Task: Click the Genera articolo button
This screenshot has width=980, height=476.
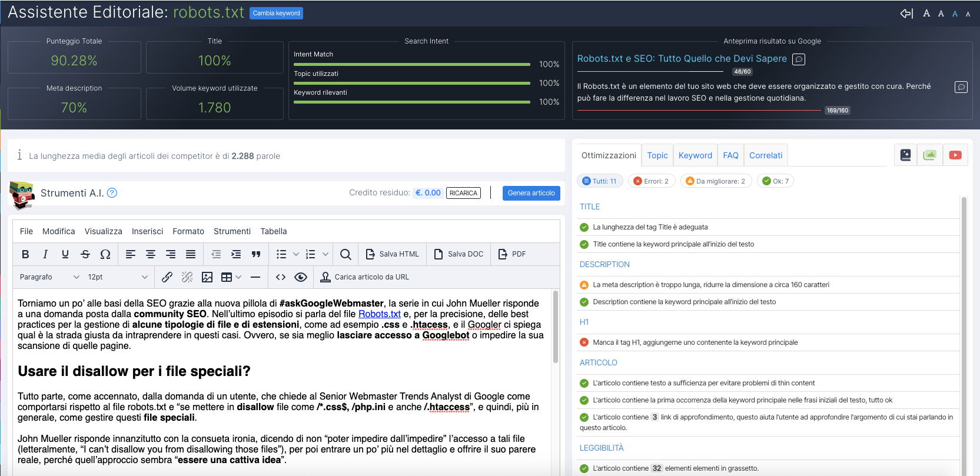Action: (x=531, y=193)
